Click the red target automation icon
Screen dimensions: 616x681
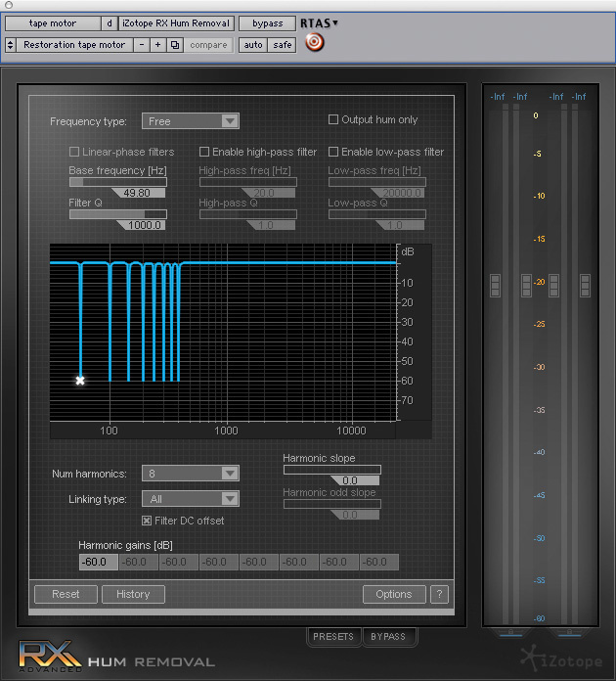[x=314, y=43]
